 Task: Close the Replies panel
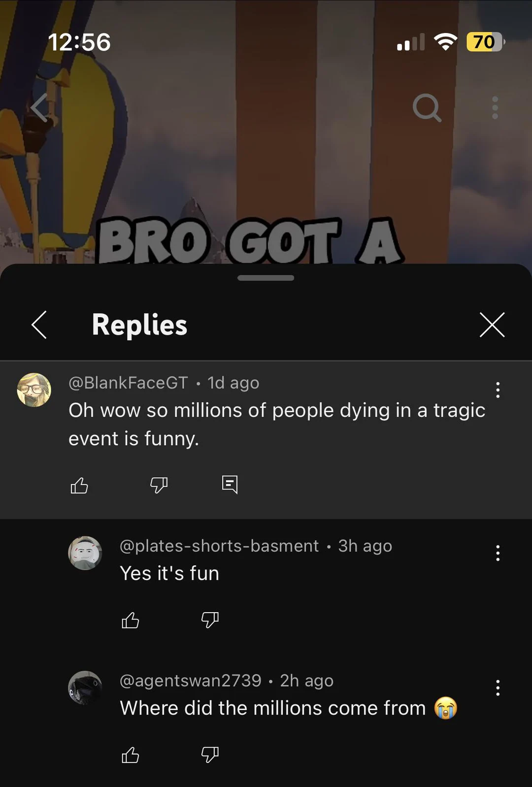coord(492,325)
